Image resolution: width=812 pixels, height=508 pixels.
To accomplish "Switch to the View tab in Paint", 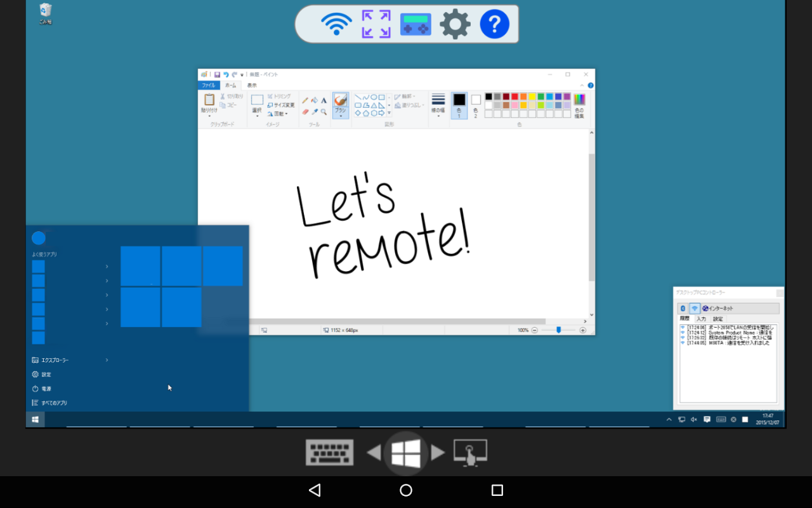I will coord(252,85).
